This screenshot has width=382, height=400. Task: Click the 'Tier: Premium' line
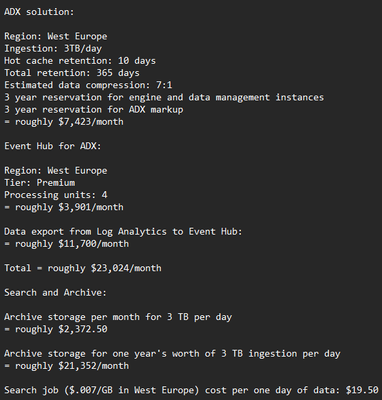pos(39,183)
